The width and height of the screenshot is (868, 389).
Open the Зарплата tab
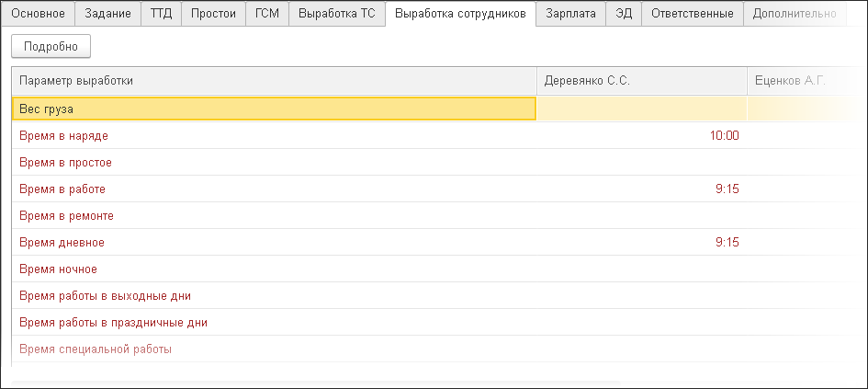click(570, 14)
